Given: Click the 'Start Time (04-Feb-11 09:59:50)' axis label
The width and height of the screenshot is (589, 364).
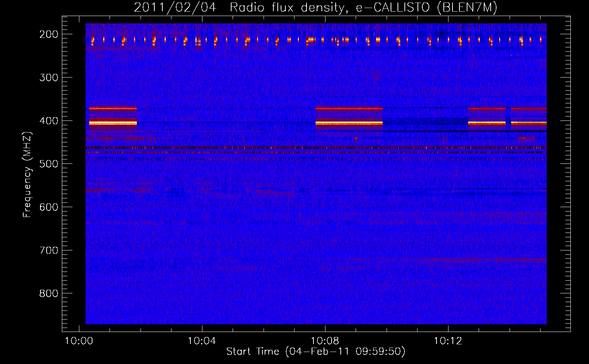Looking at the screenshot, I should click(316, 352).
